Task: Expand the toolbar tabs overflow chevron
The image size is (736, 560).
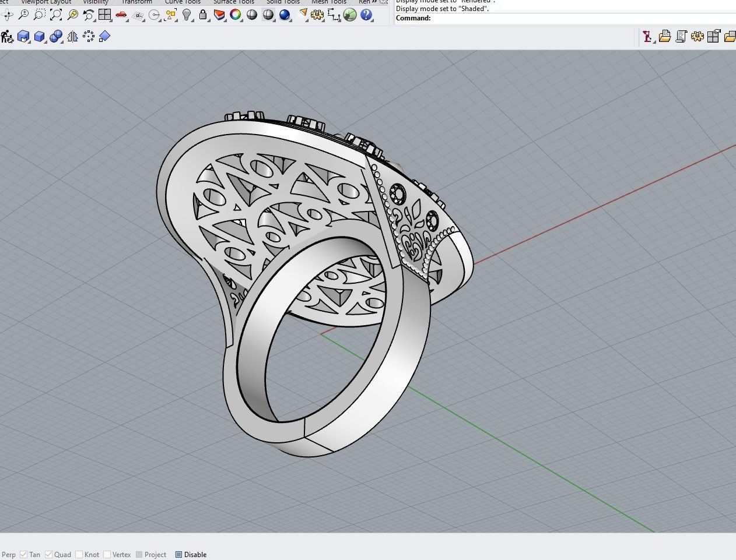Action: coord(374,2)
